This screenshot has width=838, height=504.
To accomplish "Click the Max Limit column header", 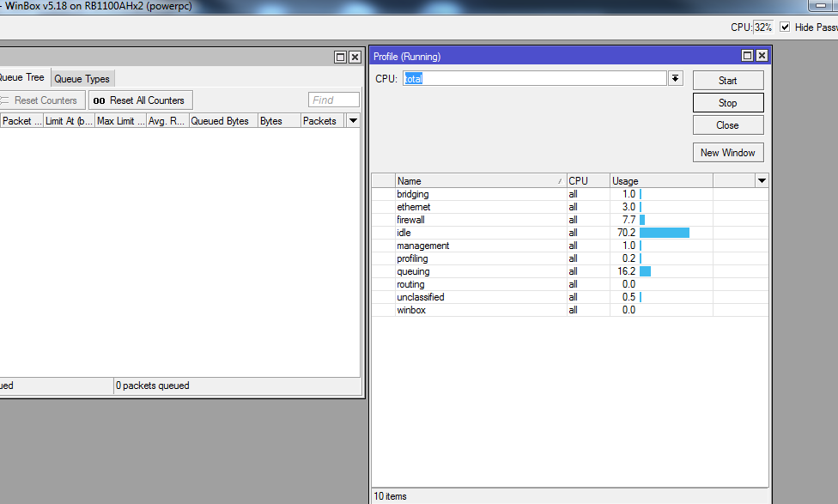I will [120, 121].
